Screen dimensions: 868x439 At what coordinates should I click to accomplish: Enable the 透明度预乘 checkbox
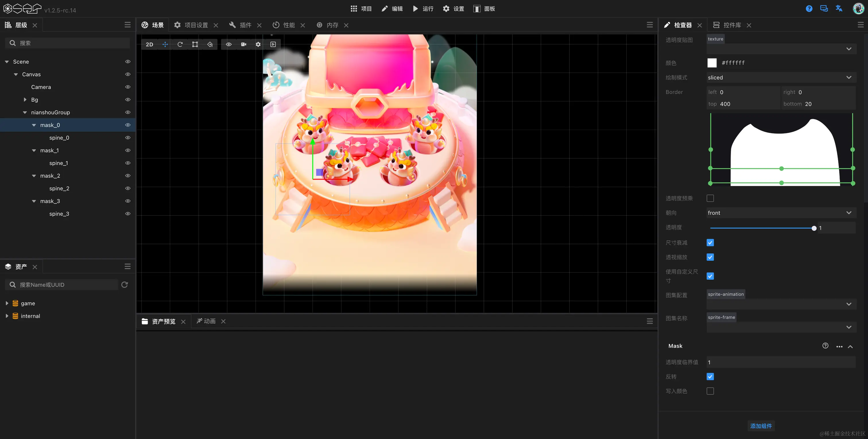[x=710, y=198]
